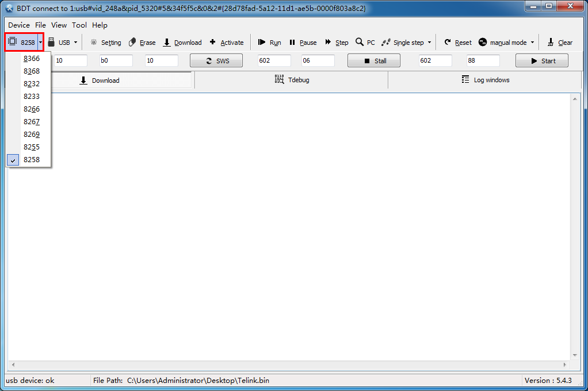Click the Single step tool

click(403, 43)
